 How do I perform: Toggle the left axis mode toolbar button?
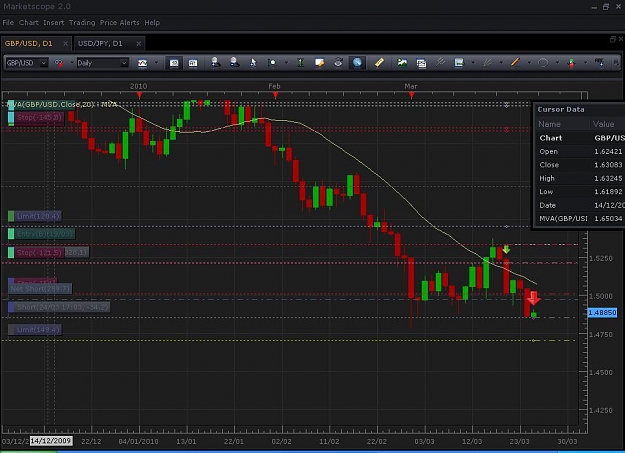[174, 63]
